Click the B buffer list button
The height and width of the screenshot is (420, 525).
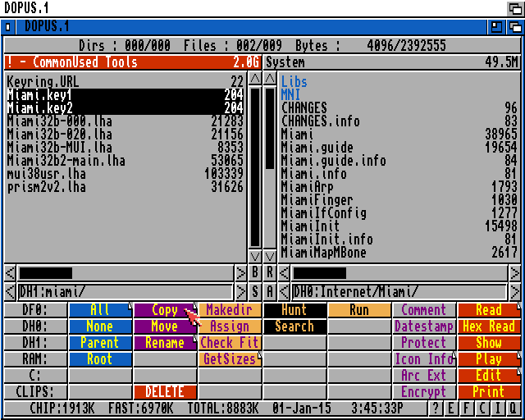point(255,273)
